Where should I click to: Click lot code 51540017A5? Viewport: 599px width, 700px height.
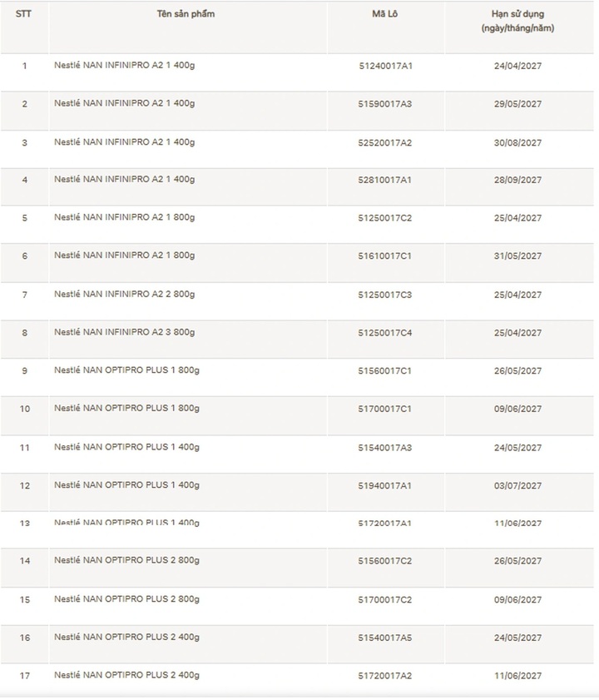pos(384,638)
